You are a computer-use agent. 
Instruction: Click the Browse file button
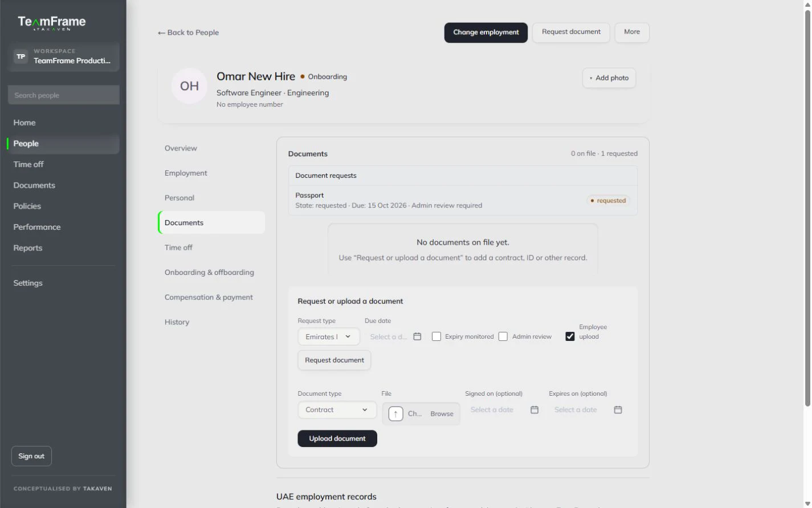click(x=442, y=414)
